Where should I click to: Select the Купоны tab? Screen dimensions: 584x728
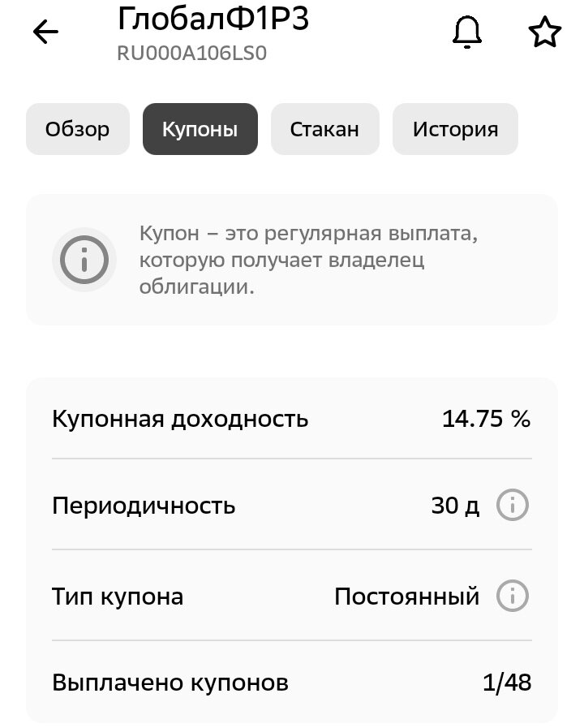coord(200,128)
